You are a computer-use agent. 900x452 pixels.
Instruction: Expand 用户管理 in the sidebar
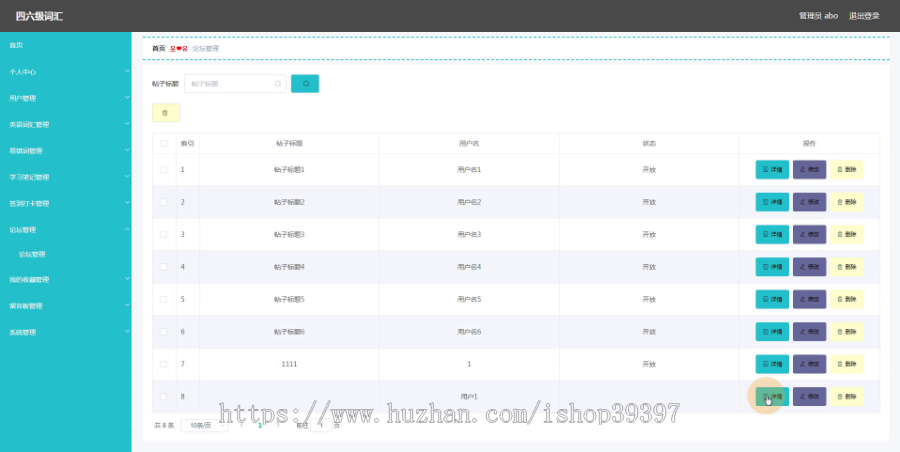(65, 98)
